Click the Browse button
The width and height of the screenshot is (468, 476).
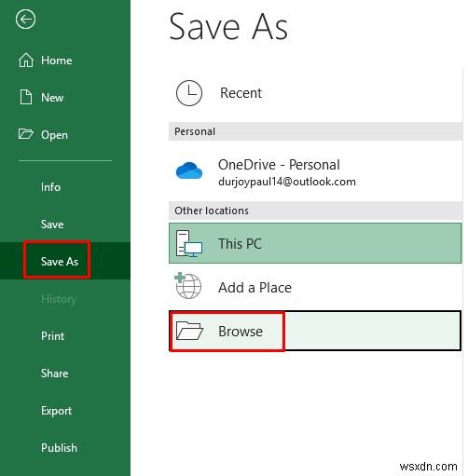315,331
